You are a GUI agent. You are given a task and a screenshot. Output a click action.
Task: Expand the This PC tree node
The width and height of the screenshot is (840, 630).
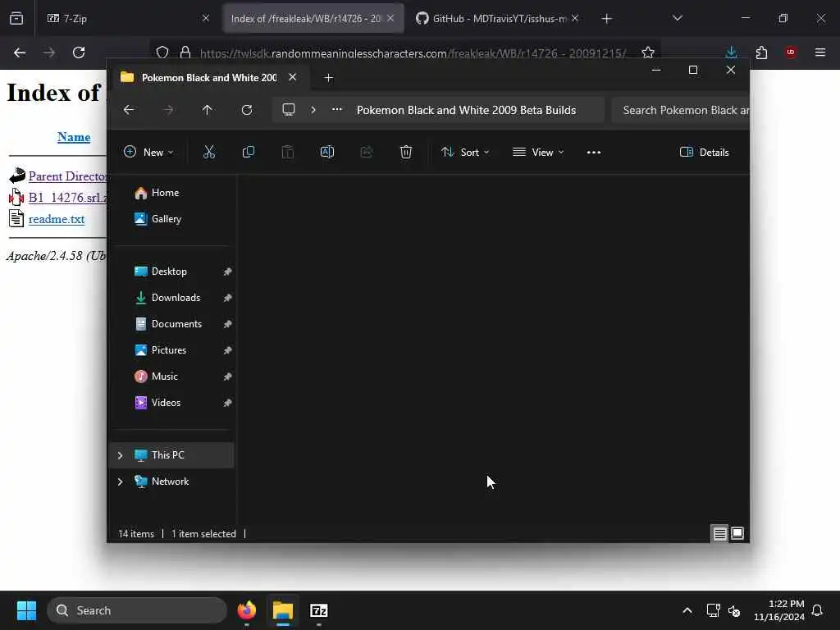[120, 455]
